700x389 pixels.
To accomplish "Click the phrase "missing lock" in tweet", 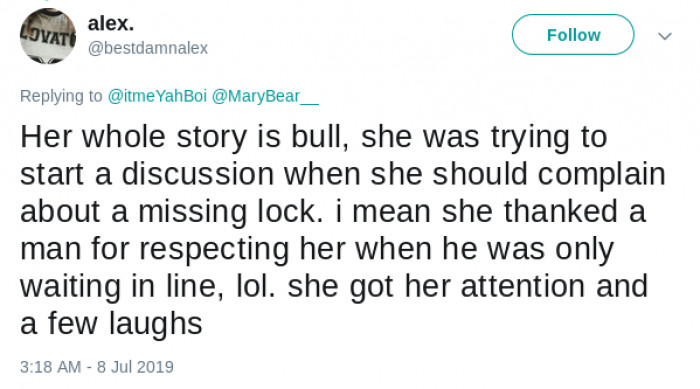I will point(231,211).
